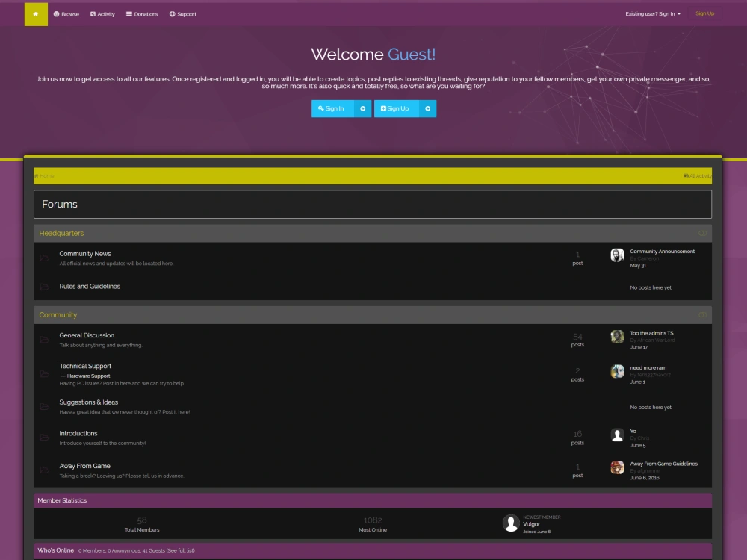Open the Introductions forum
The height and width of the screenshot is (560, 747).
(x=78, y=433)
